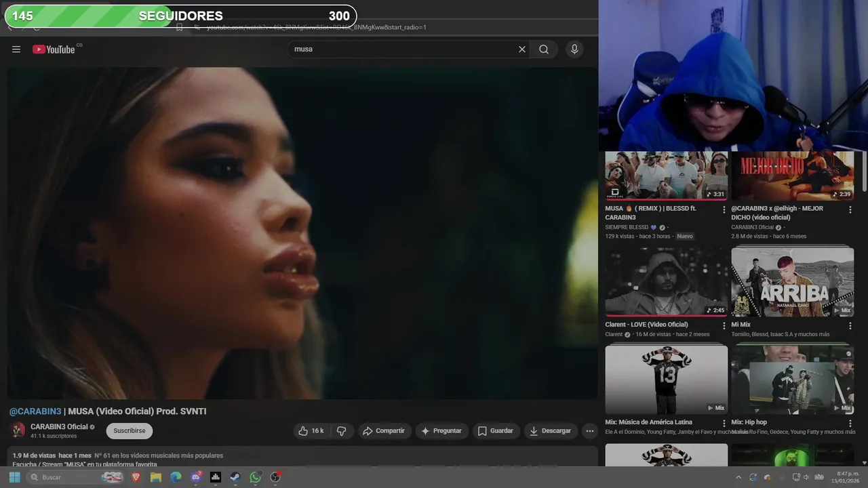Click the "Clarent - LOVE (Video Oficial)" title
Image resolution: width=868 pixels, height=488 pixels.
(646, 325)
